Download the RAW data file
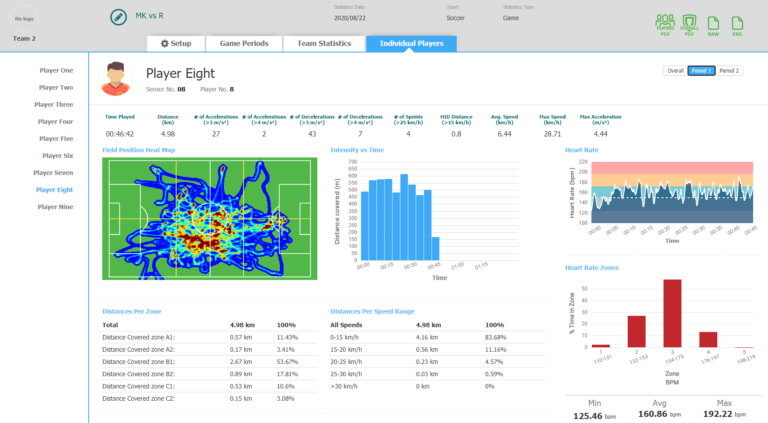Viewport: 768px width, 423px height. (713, 25)
